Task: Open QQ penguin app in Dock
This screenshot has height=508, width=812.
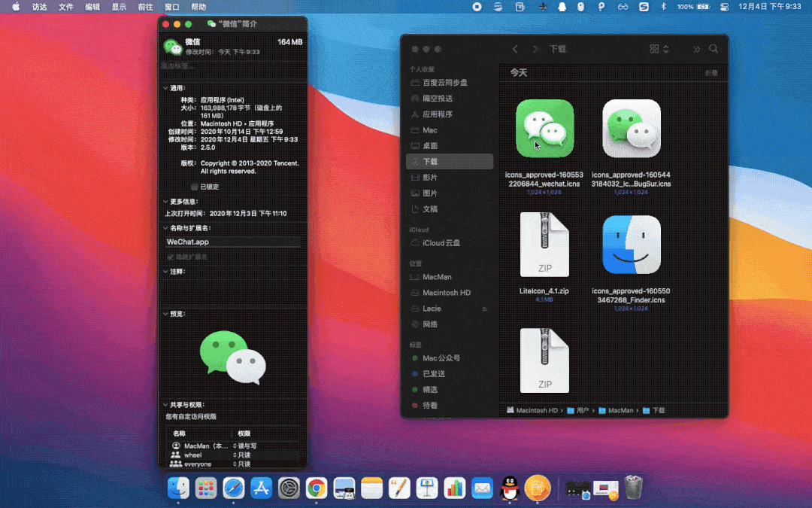Action: click(x=510, y=488)
